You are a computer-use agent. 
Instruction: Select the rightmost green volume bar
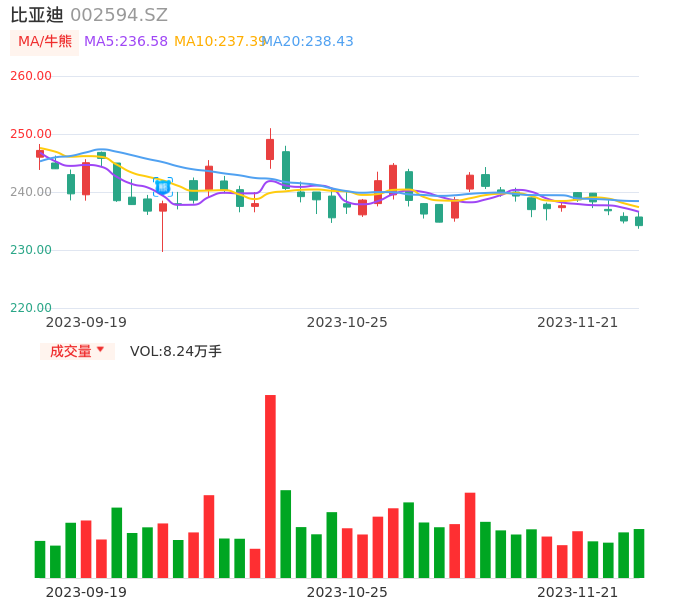[x=639, y=553]
